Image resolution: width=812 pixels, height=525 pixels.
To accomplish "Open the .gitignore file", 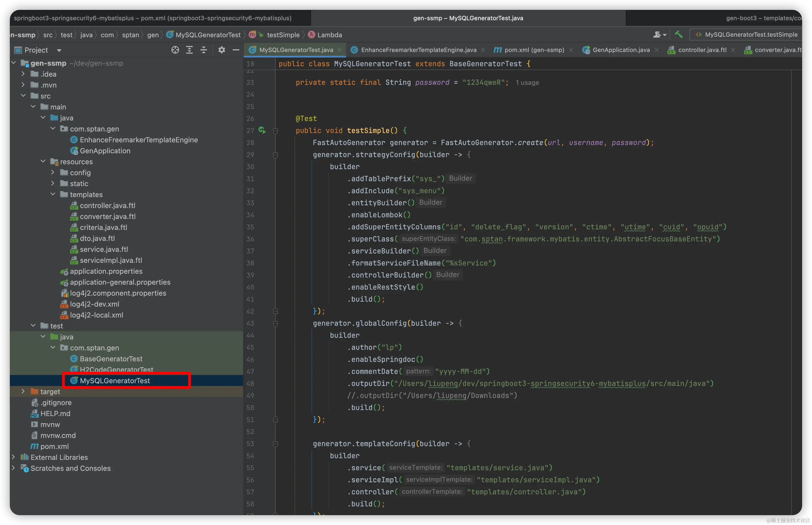I will pos(56,402).
